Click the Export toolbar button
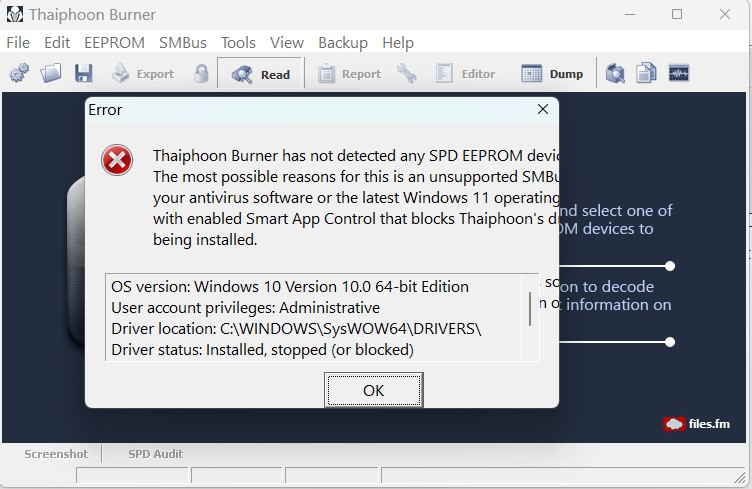The width and height of the screenshot is (752, 489). point(143,74)
